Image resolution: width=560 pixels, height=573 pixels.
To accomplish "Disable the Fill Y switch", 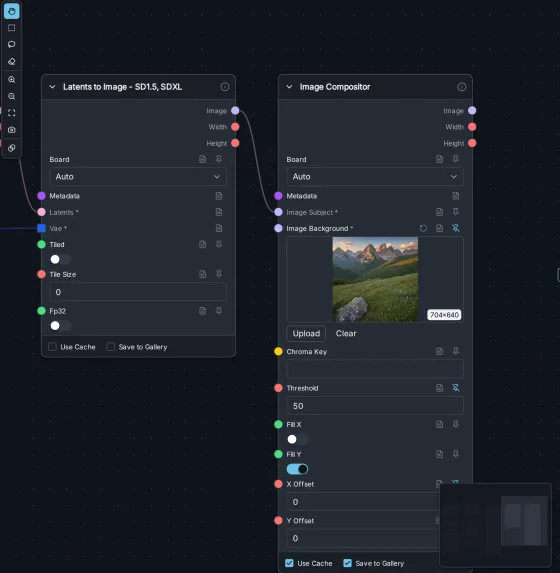I will tap(297, 469).
